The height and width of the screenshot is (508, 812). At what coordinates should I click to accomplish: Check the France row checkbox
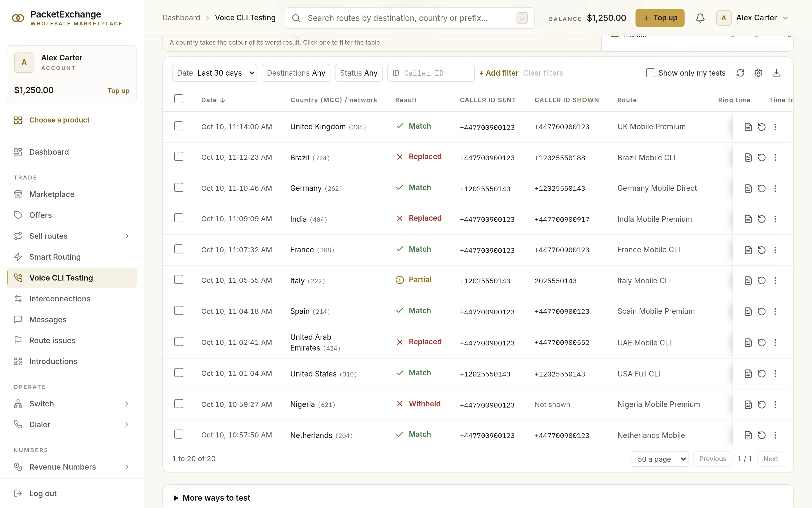click(179, 249)
